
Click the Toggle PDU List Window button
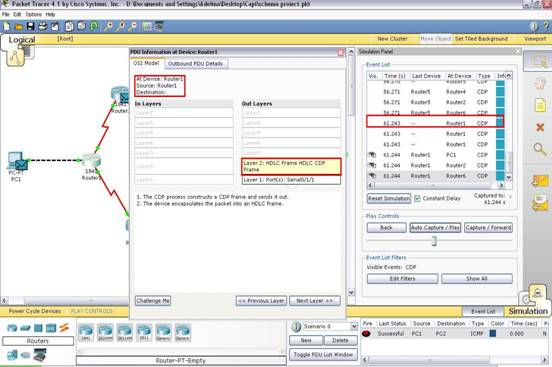[x=323, y=354]
